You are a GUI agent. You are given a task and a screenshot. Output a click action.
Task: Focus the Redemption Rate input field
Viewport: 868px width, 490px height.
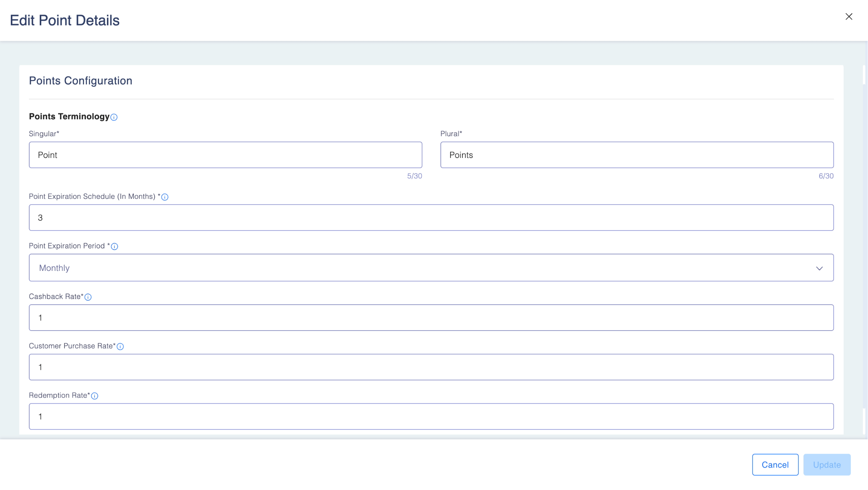click(x=431, y=416)
